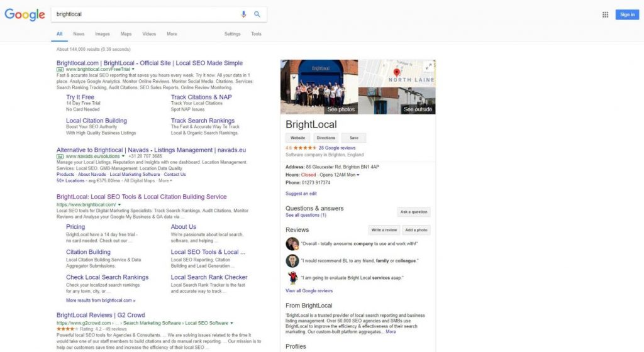Click the star rating in the G2 Crowd result
The image size is (644, 352).
click(67, 329)
